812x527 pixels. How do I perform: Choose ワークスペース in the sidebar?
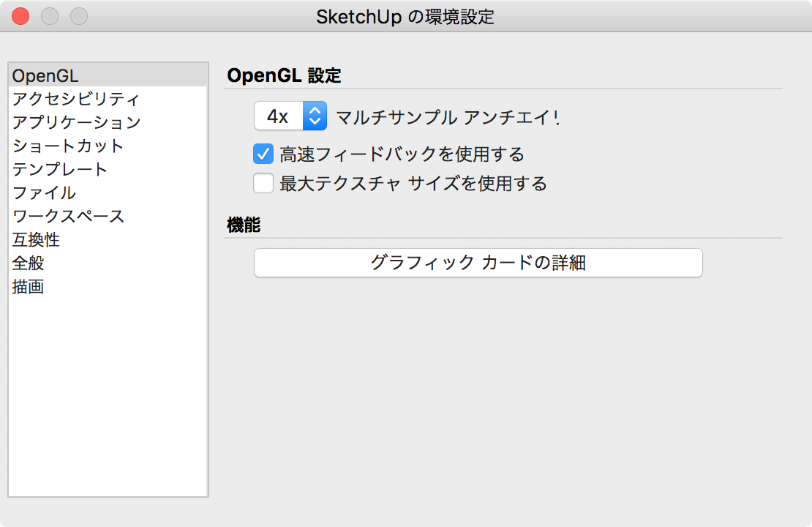point(108,216)
